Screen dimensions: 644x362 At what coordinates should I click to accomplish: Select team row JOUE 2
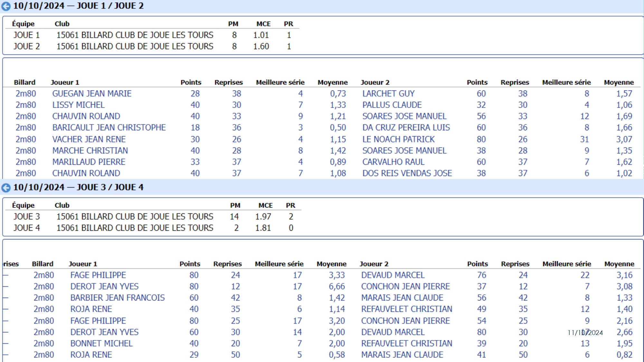(152, 46)
